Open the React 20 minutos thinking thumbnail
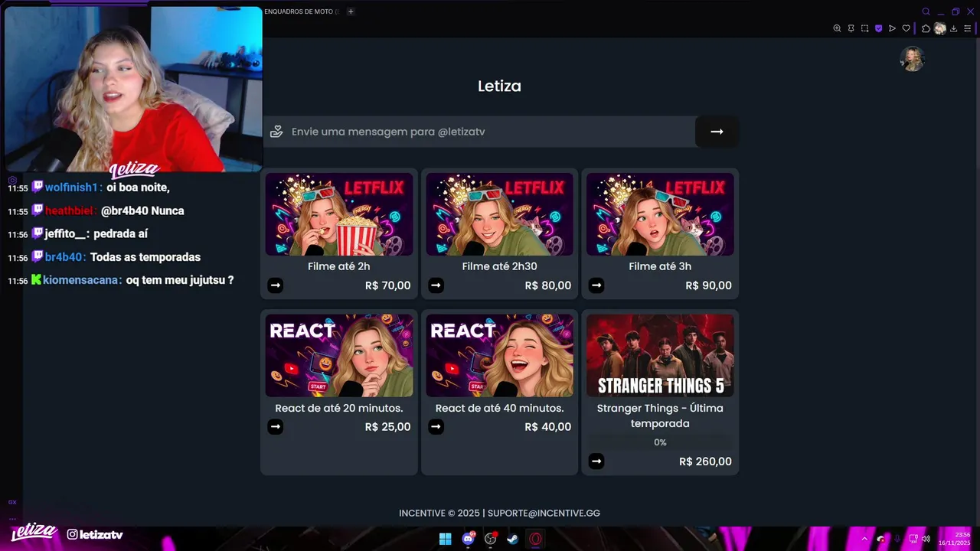Screen dimensions: 980x551 click(x=339, y=356)
